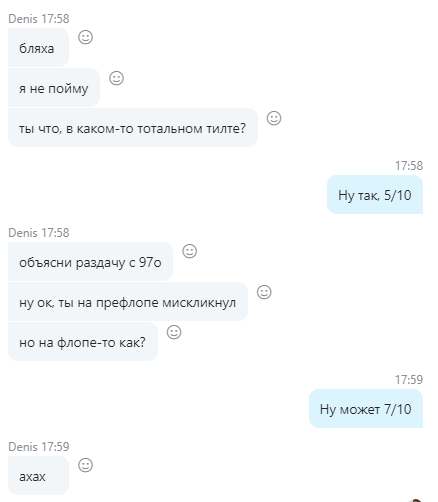The width and height of the screenshot is (438, 502).
Task: Select the "ну ок, ты на префлопе мискликнул" message
Action: pos(128,302)
